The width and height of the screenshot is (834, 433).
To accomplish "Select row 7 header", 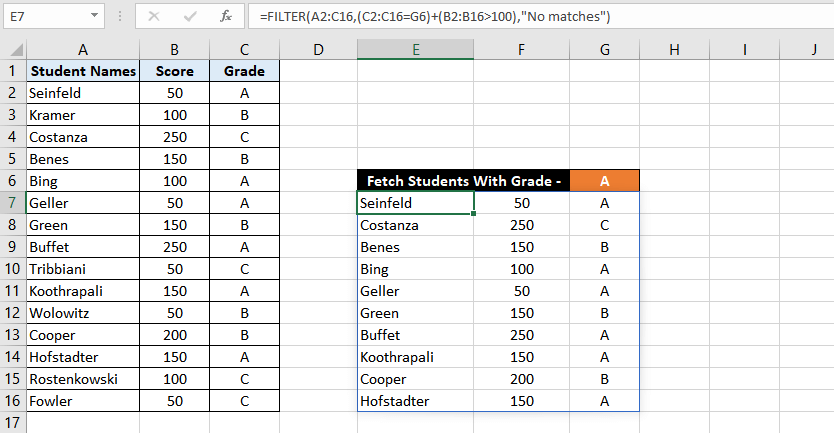I will [13, 203].
